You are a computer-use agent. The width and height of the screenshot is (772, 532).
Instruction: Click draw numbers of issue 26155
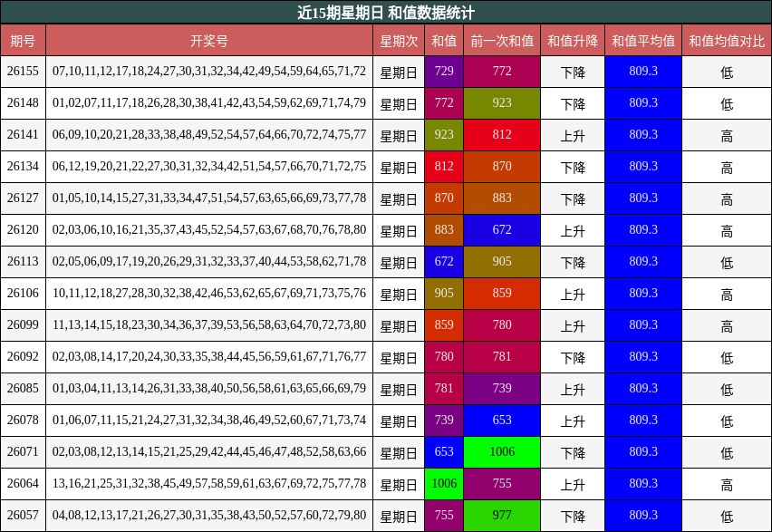tap(209, 72)
